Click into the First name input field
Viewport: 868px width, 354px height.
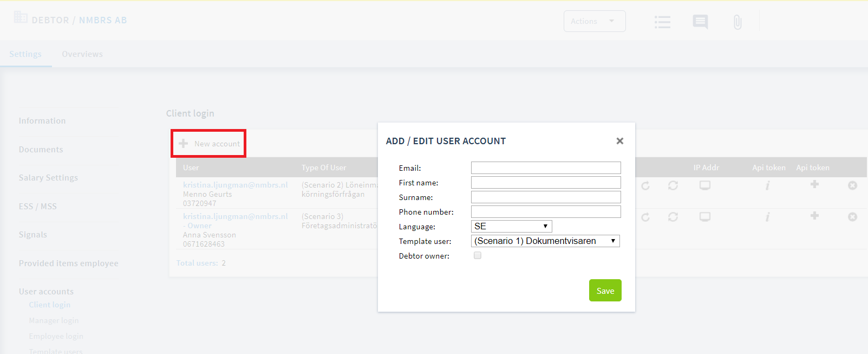(x=546, y=182)
